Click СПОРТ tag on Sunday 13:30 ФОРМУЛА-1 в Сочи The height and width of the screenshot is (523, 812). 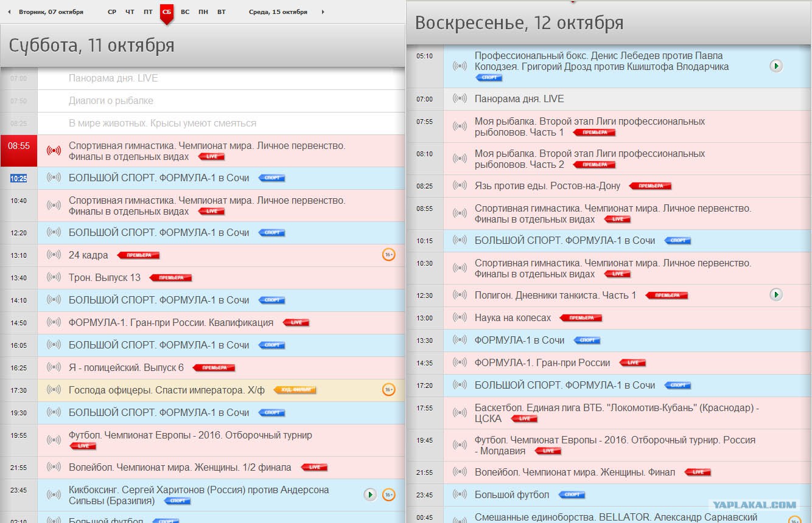tap(587, 341)
